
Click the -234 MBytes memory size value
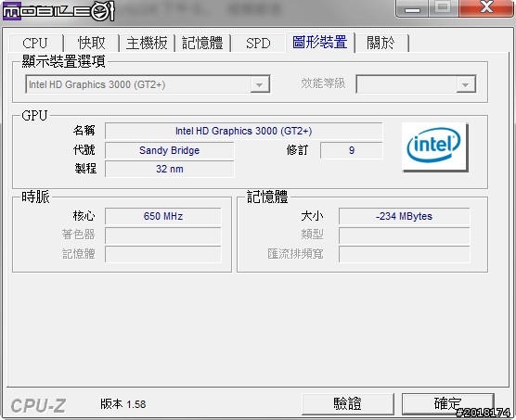coord(404,216)
